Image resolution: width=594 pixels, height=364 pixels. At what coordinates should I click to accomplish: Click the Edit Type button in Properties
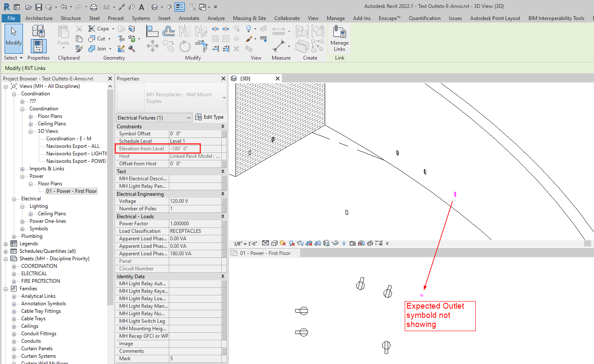click(x=210, y=117)
